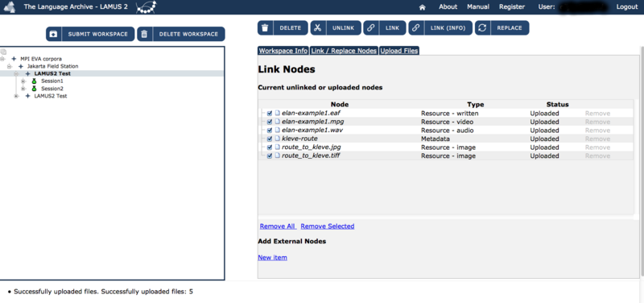
Task: Click the file name route_to_kleve.jpg
Action: (312, 147)
